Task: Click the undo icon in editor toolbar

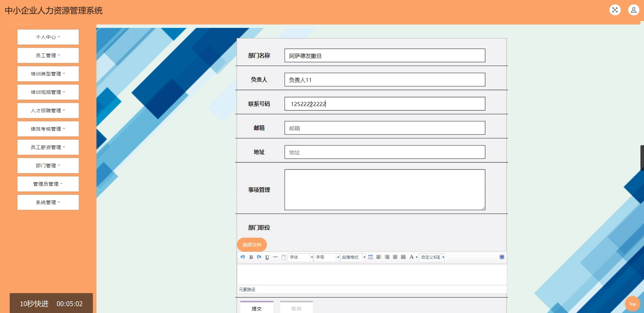Action: click(x=243, y=257)
